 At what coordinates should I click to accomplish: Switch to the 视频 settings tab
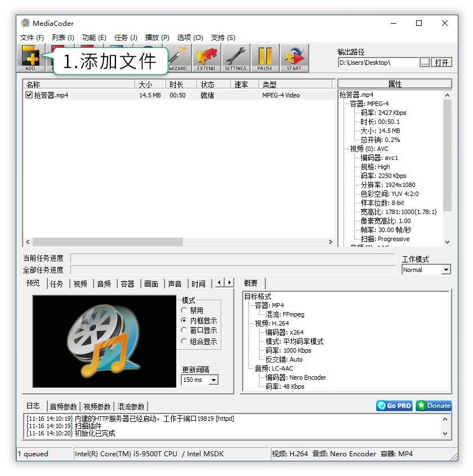pyautogui.click(x=81, y=284)
